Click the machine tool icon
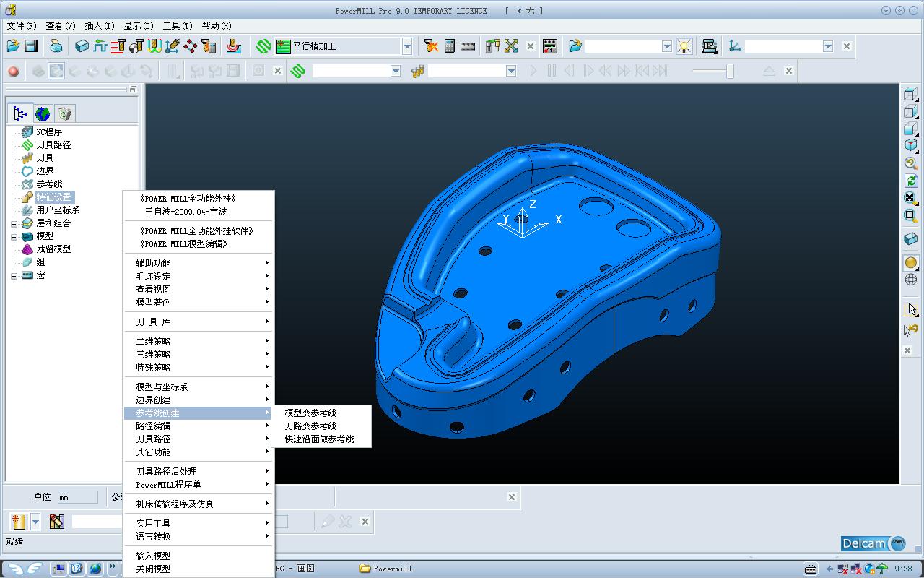The height and width of the screenshot is (578, 924). tap(710, 46)
